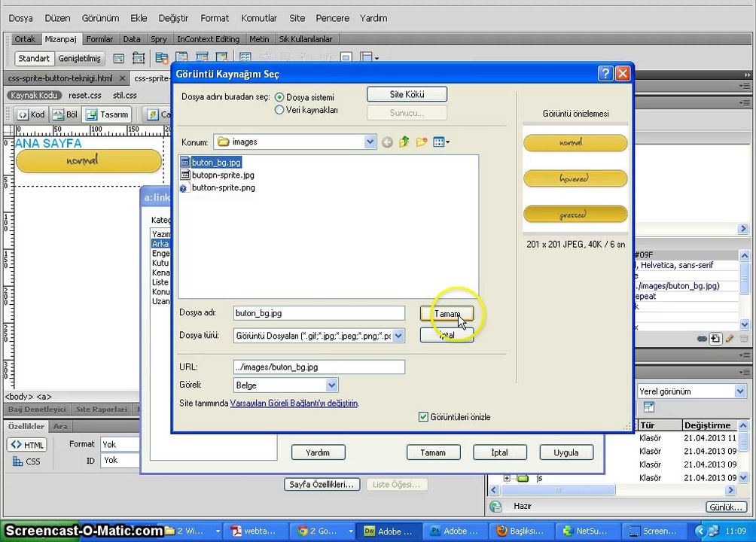The width and height of the screenshot is (756, 542).
Task: Click the dialog's İptal button
Action: [x=447, y=335]
